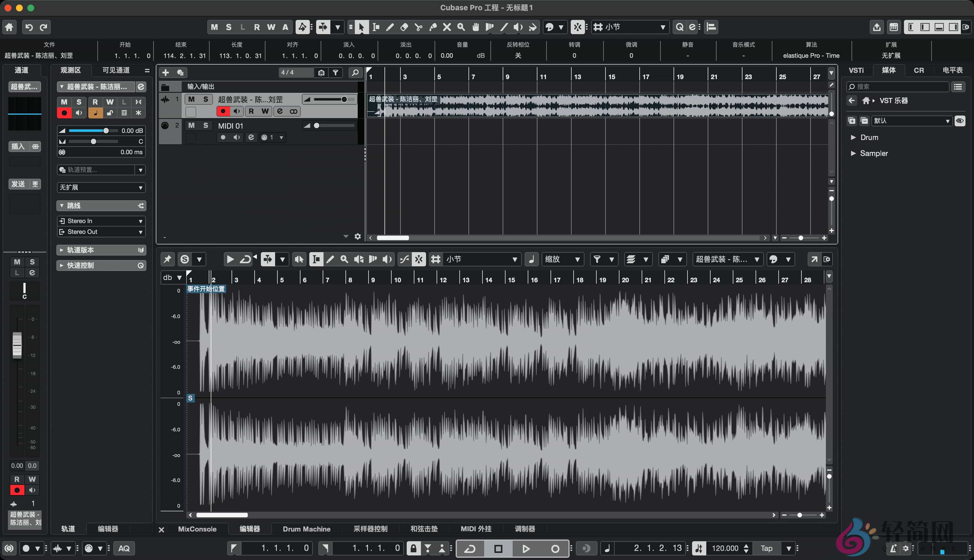Select the Range Selection tool
Image resolution: width=974 pixels, height=560 pixels.
click(376, 27)
